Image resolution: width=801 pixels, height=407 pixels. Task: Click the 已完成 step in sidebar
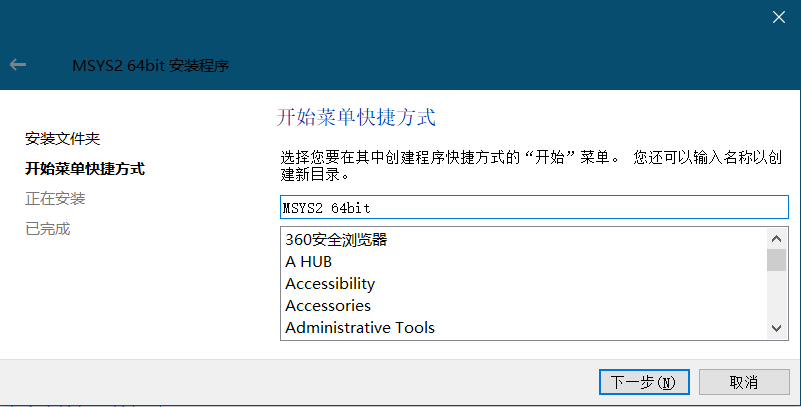[48, 229]
